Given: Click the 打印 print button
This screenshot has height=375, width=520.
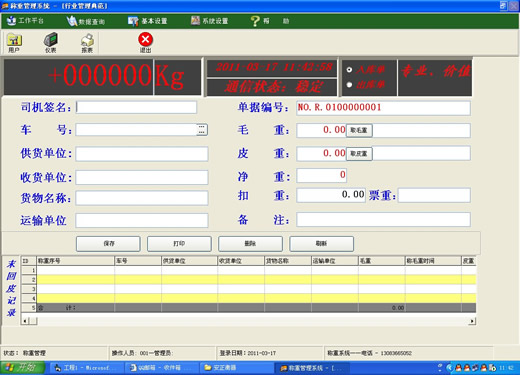Looking at the screenshot, I should 179,244.
